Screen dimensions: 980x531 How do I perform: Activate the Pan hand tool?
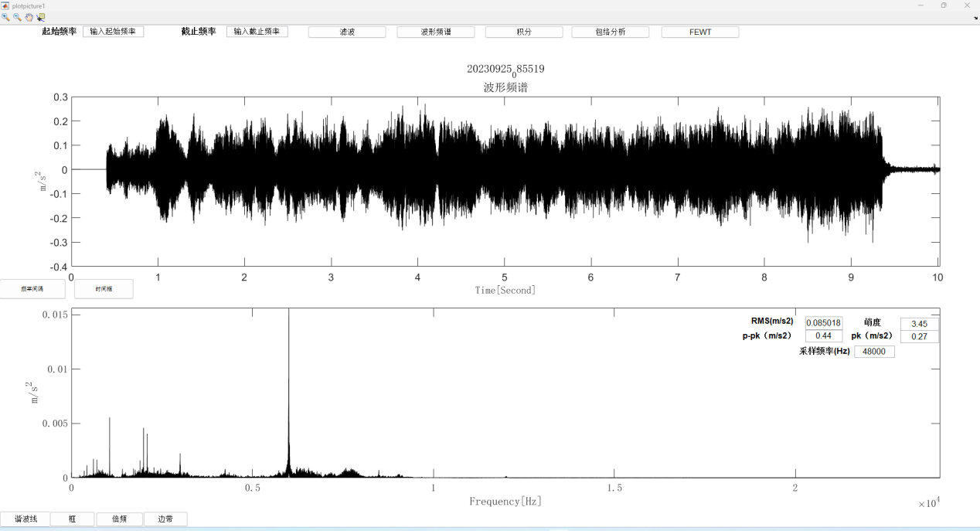coord(29,17)
